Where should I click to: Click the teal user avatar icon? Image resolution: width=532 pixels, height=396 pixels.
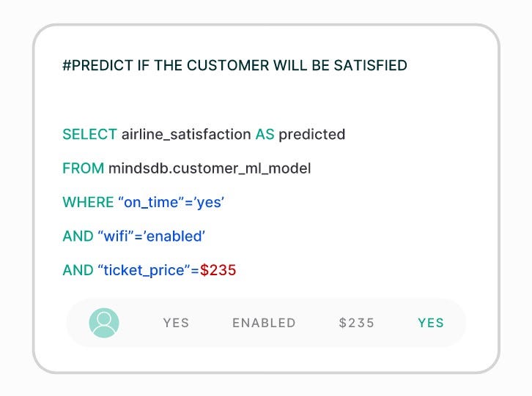coord(104,323)
